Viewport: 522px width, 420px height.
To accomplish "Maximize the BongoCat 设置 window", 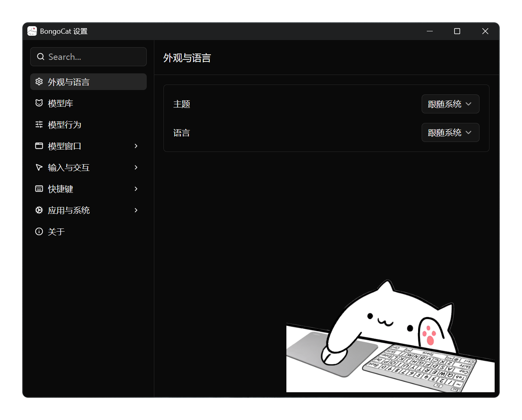I will tap(457, 31).
